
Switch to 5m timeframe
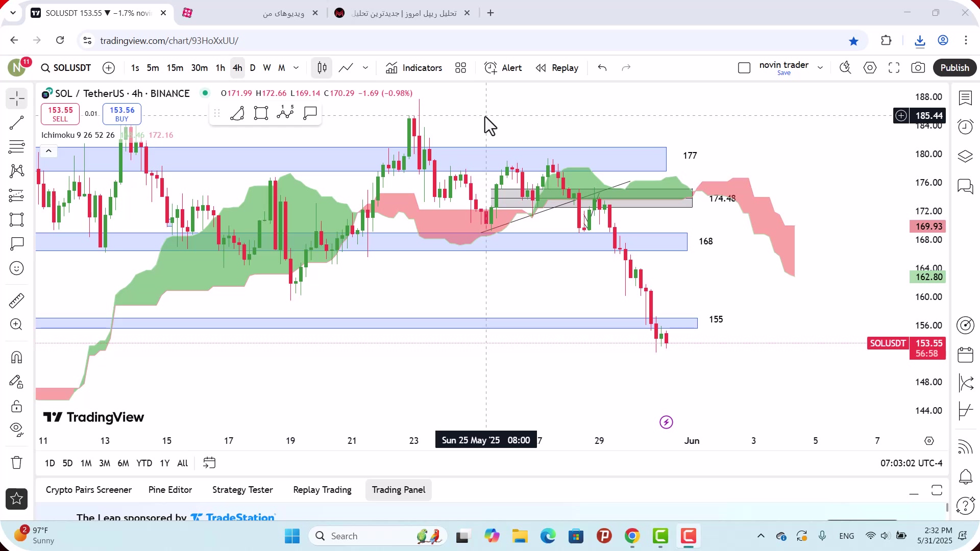pos(153,68)
